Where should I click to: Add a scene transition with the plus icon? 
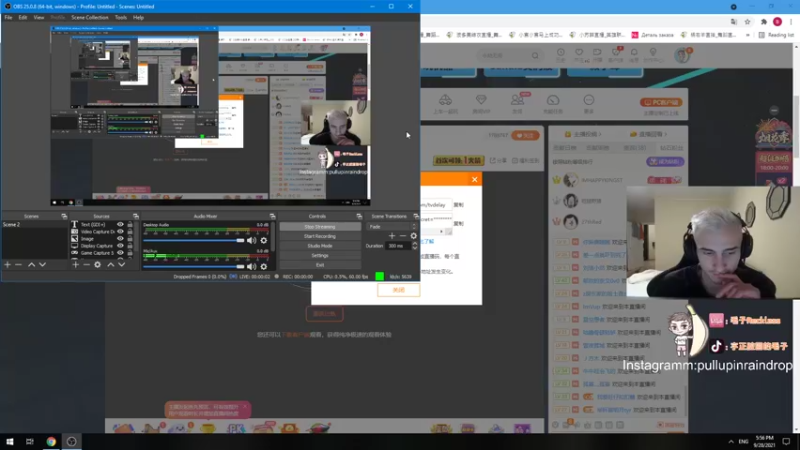click(392, 236)
